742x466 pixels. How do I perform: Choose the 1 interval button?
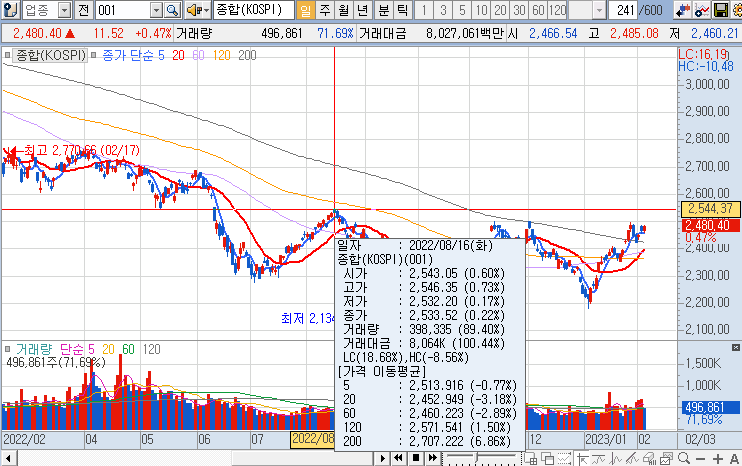pos(424,10)
